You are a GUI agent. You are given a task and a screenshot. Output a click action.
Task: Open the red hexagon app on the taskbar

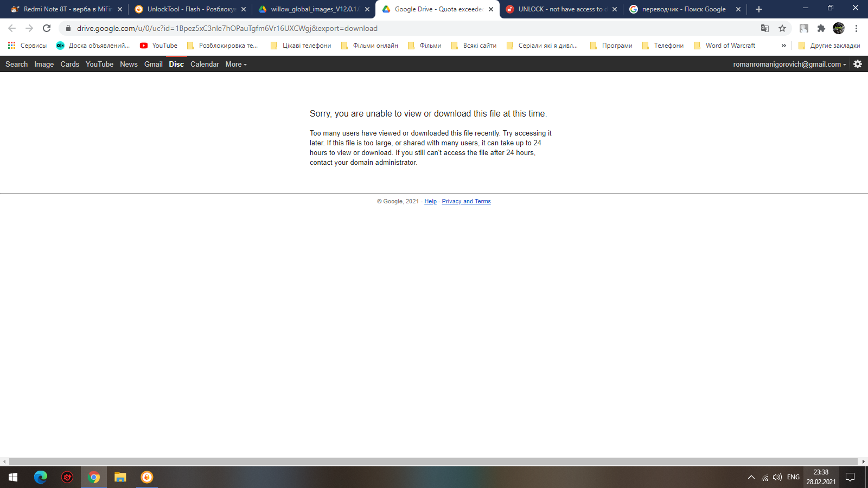pyautogui.click(x=67, y=477)
